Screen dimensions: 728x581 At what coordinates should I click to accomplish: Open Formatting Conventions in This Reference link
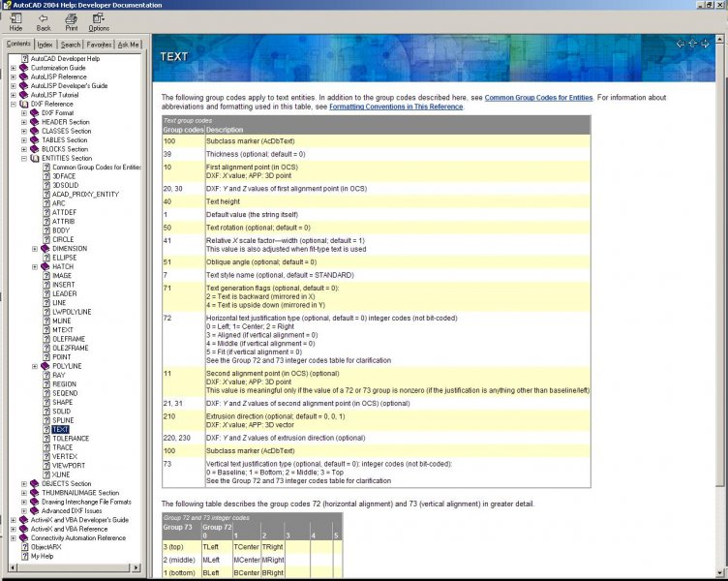tap(396, 107)
